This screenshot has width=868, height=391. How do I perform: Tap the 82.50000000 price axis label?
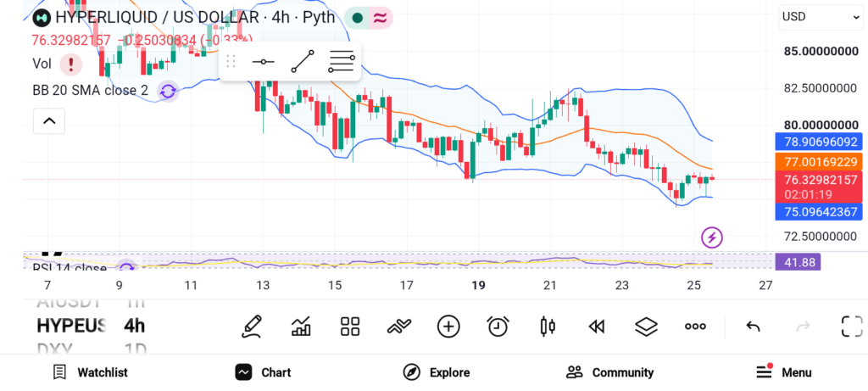tap(821, 88)
